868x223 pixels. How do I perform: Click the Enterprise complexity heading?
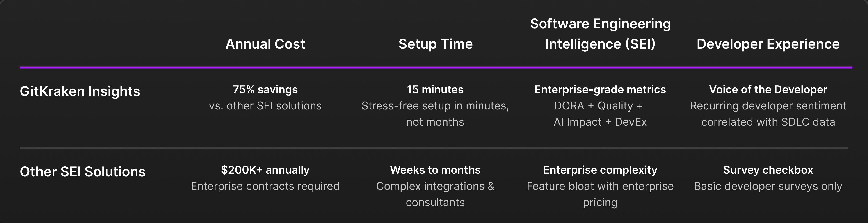coord(600,170)
